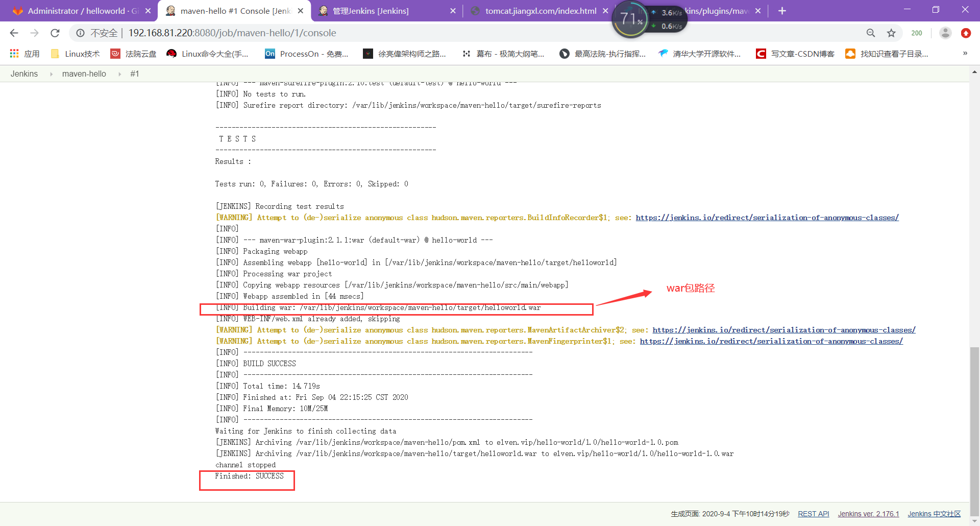Click the #1 build breadcrumb link

coord(135,74)
